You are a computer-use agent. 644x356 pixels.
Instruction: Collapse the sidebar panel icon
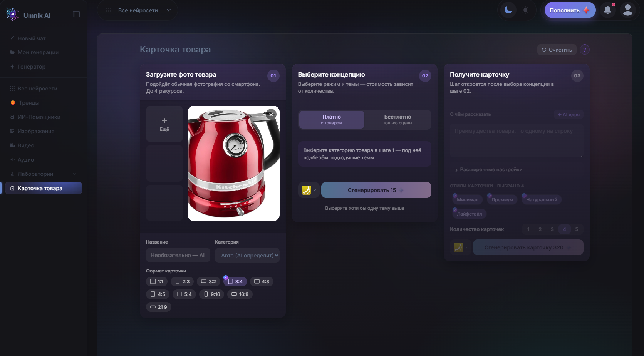point(76,14)
